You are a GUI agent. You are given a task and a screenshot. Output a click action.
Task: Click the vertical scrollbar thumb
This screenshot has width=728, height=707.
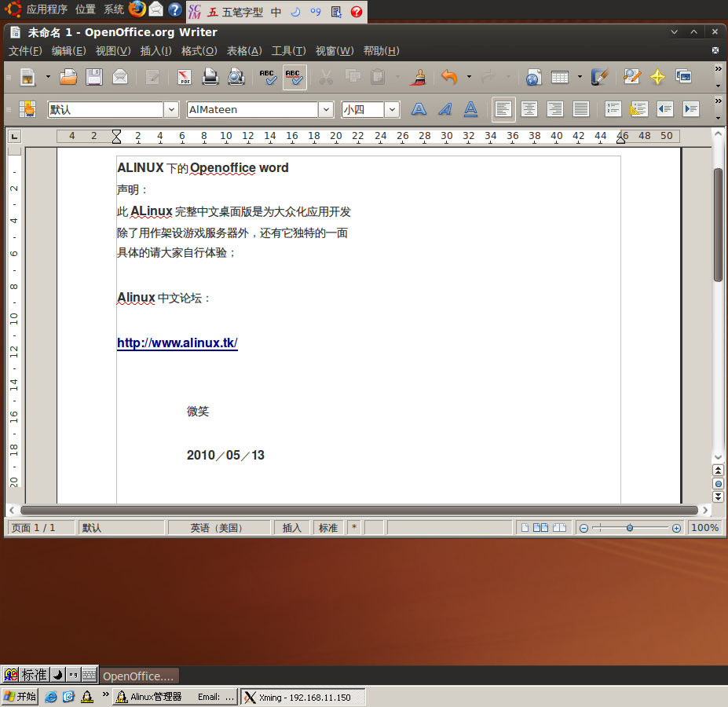718,224
